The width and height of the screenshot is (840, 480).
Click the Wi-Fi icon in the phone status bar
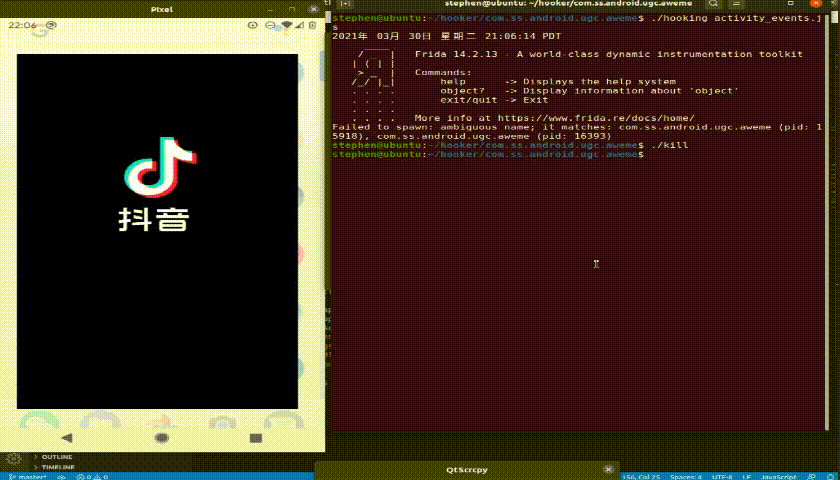tap(287, 25)
